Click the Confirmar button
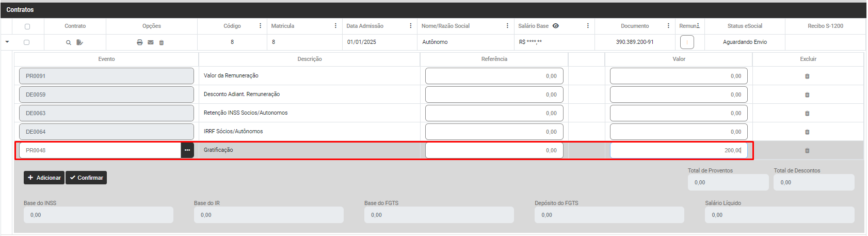The image size is (868, 236). pyautogui.click(x=86, y=178)
